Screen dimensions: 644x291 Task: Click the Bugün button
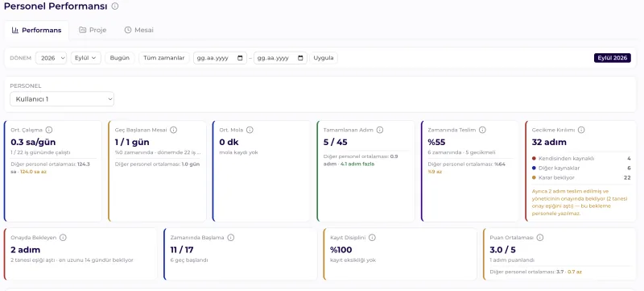[x=120, y=58]
